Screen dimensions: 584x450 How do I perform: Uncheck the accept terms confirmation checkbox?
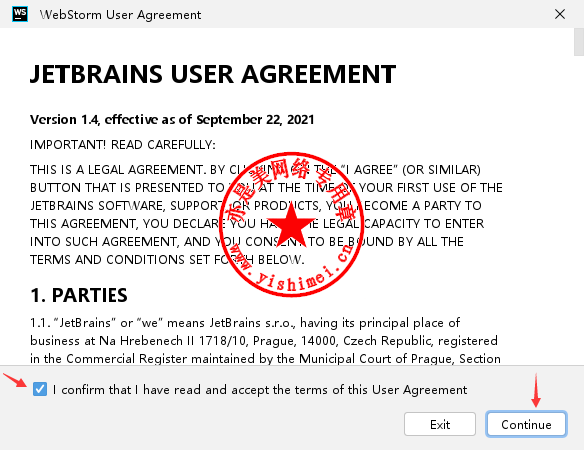pos(40,389)
